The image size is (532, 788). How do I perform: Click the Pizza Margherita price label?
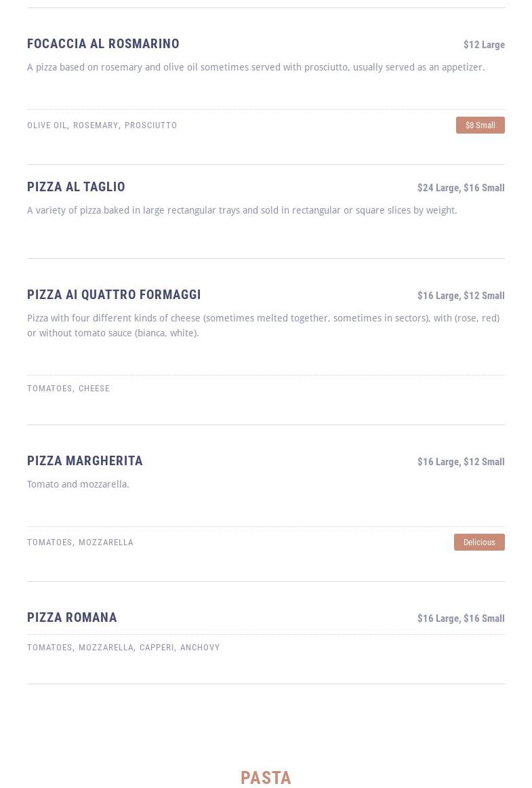pos(461,462)
